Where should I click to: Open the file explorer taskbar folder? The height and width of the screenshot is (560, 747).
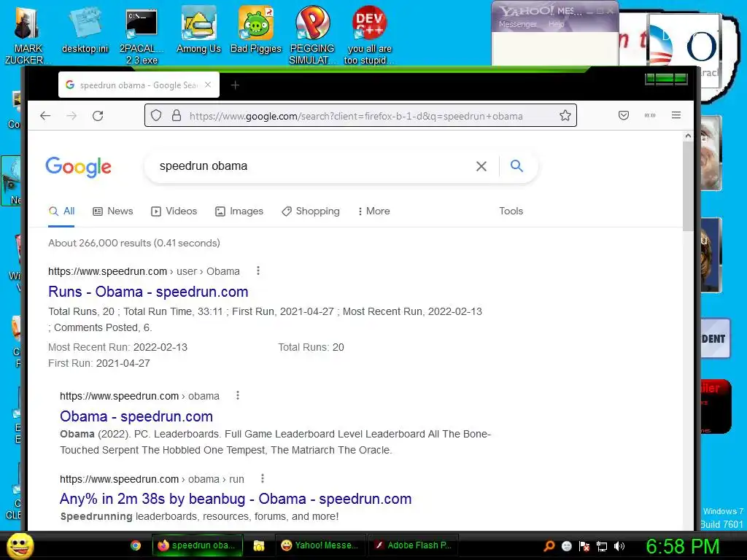click(x=259, y=545)
